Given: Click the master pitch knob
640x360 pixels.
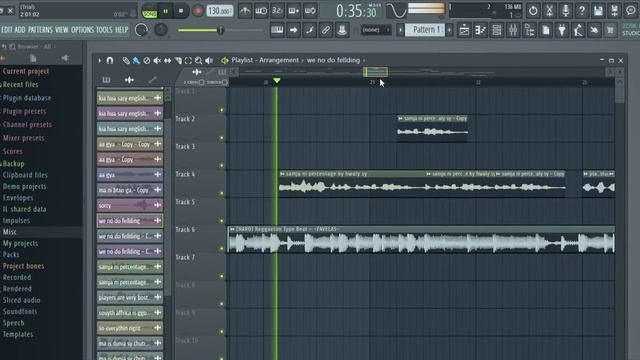Looking at the screenshot, I should 161,30.
